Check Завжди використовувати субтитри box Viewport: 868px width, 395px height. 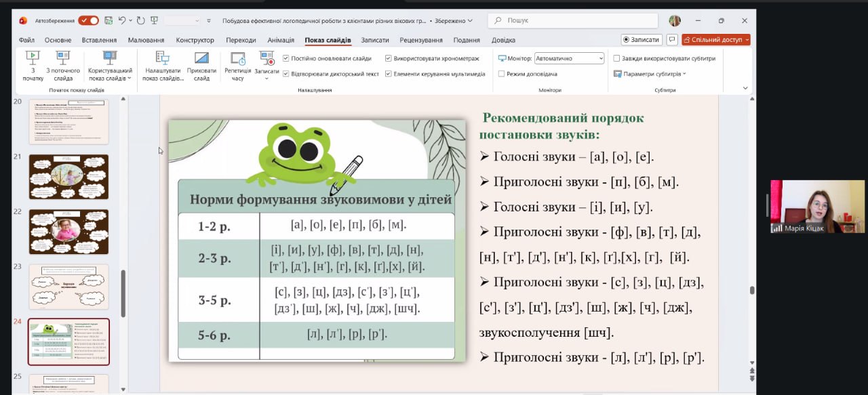click(616, 58)
